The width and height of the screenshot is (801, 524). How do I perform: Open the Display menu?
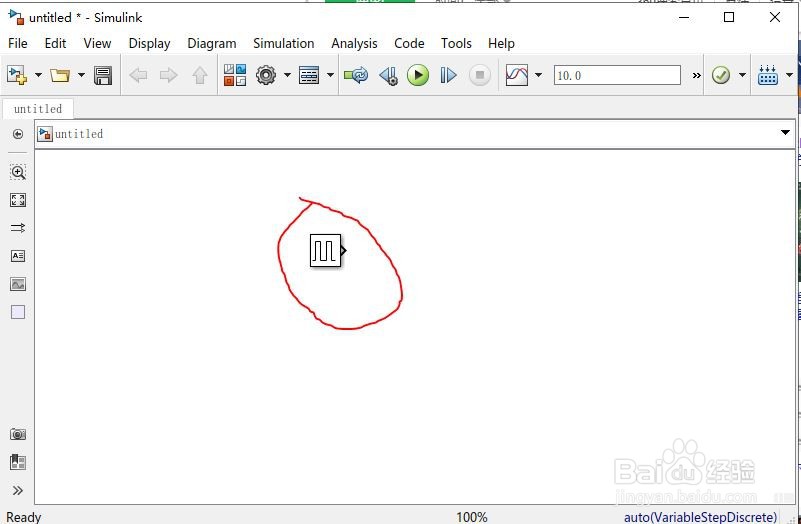pos(149,43)
